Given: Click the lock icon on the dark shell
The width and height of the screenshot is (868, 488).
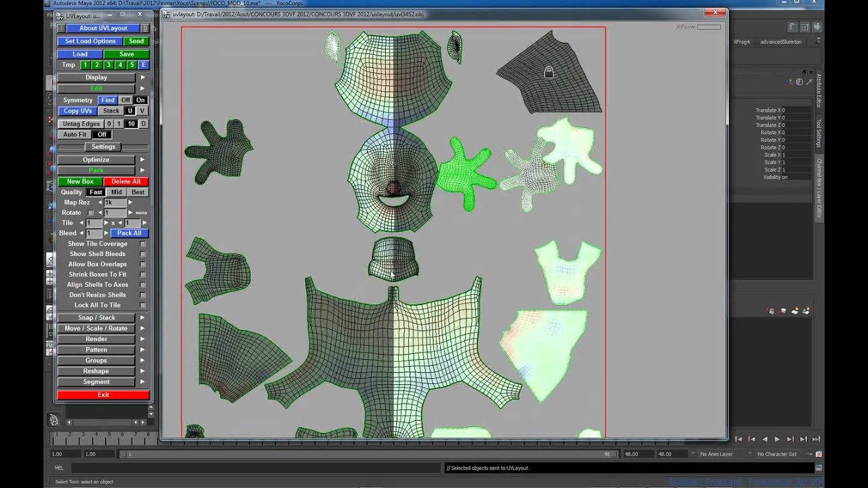Looking at the screenshot, I should click(x=549, y=72).
